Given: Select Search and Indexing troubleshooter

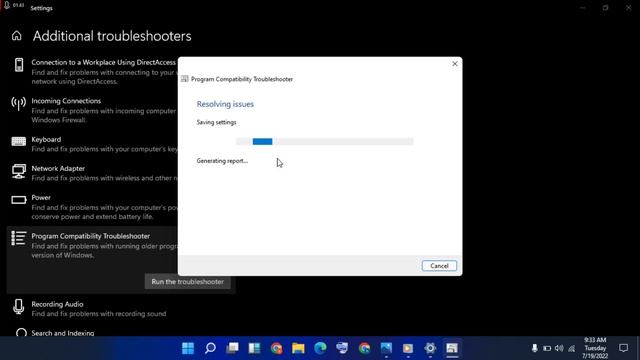Looking at the screenshot, I should (x=62, y=333).
